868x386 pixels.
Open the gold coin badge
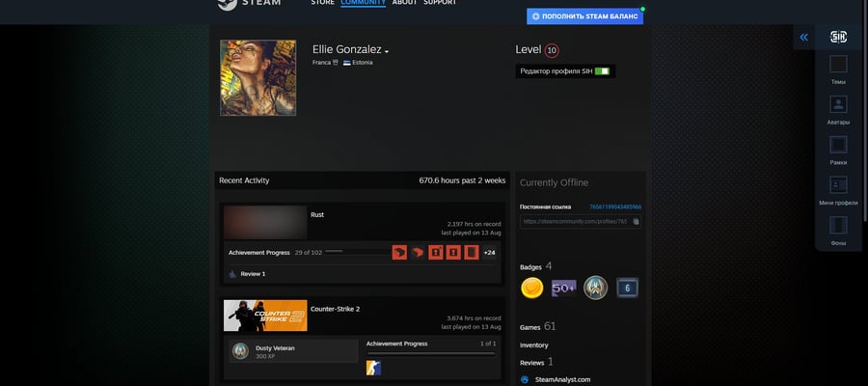[532, 288]
